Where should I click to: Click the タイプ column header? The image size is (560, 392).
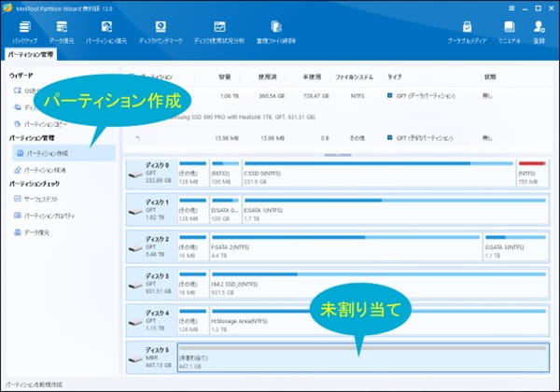coord(394,77)
